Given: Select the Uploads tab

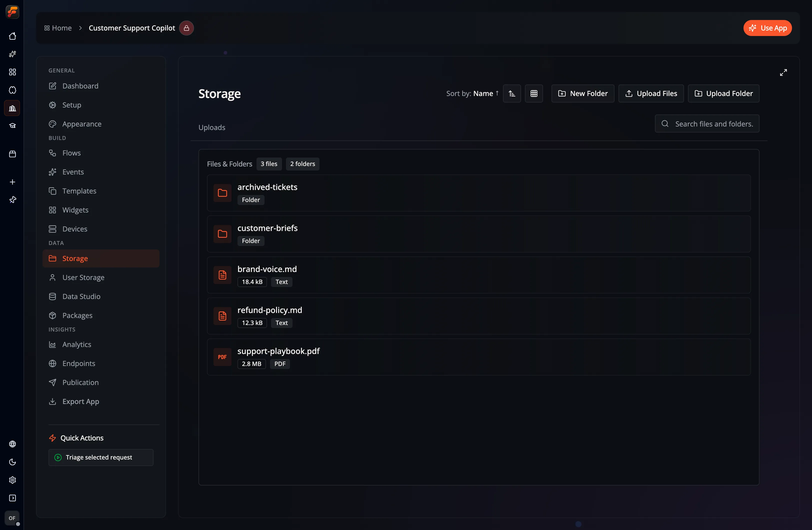Looking at the screenshot, I should coord(212,127).
